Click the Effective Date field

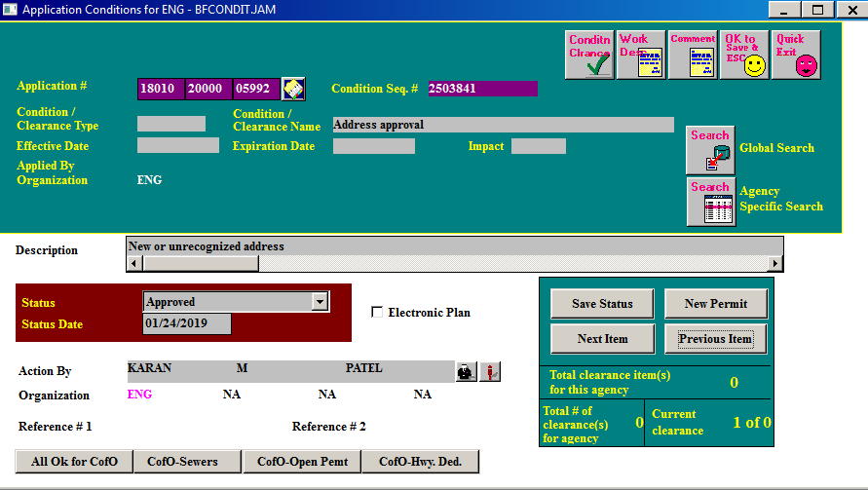(x=177, y=145)
